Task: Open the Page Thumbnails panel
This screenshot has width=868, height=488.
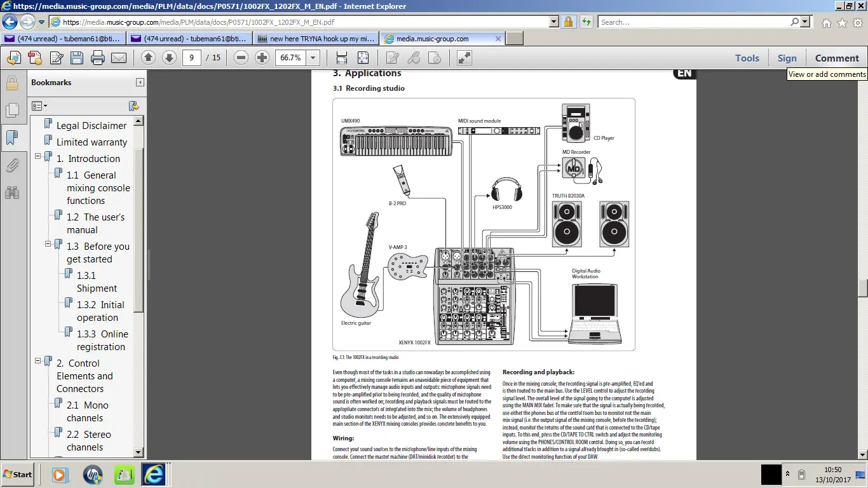Action: click(x=11, y=111)
